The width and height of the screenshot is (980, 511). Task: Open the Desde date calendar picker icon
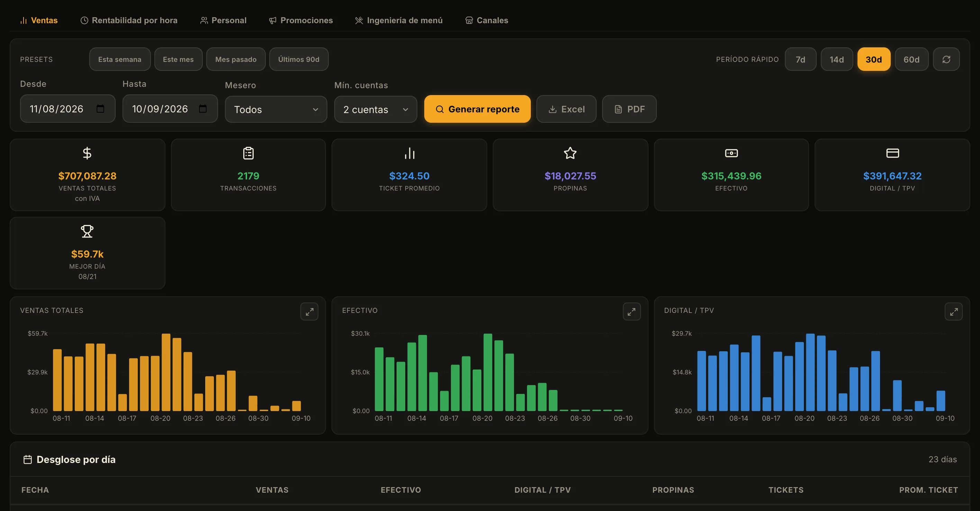pos(100,109)
